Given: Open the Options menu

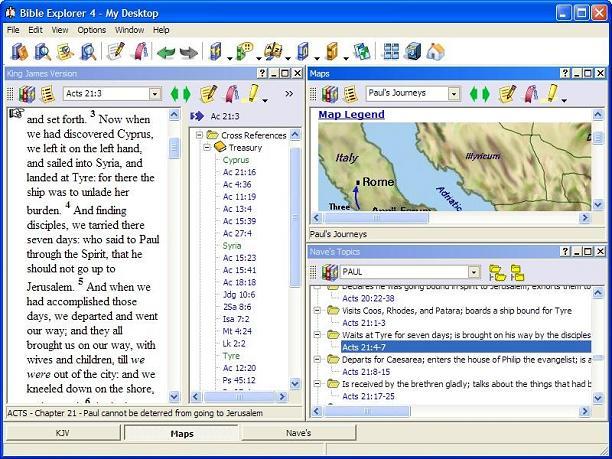Looking at the screenshot, I should (91, 30).
